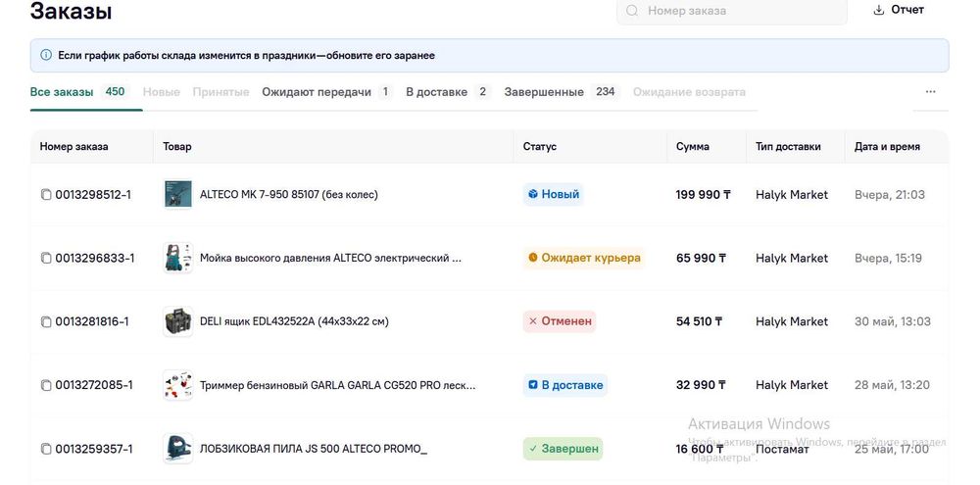Focus the Номер заказа search field

(x=731, y=11)
